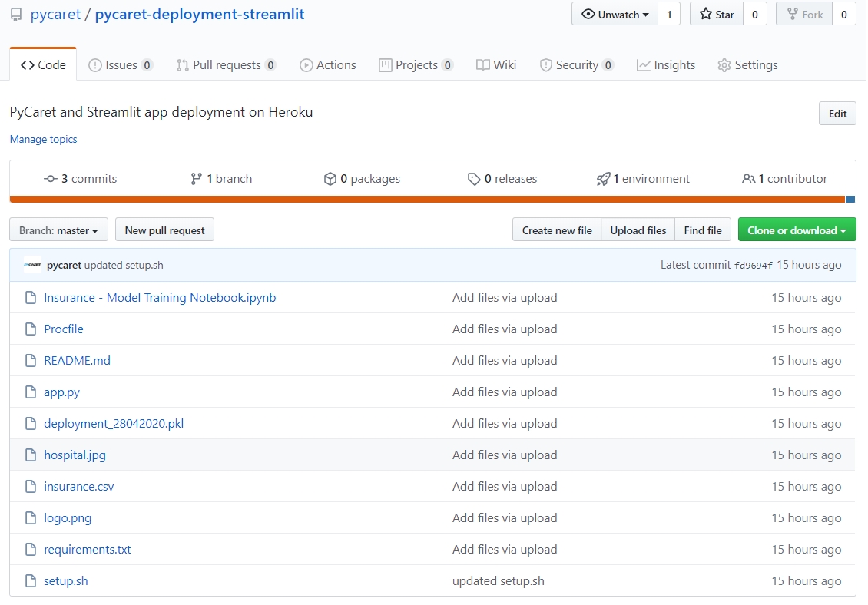Star the repository
The height and width of the screenshot is (605, 868).
(717, 15)
